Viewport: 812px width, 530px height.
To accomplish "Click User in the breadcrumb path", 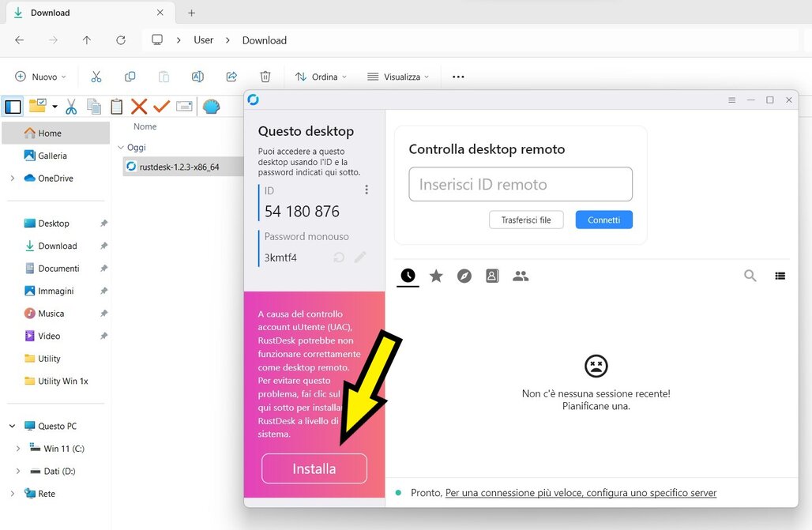I will pyautogui.click(x=204, y=40).
